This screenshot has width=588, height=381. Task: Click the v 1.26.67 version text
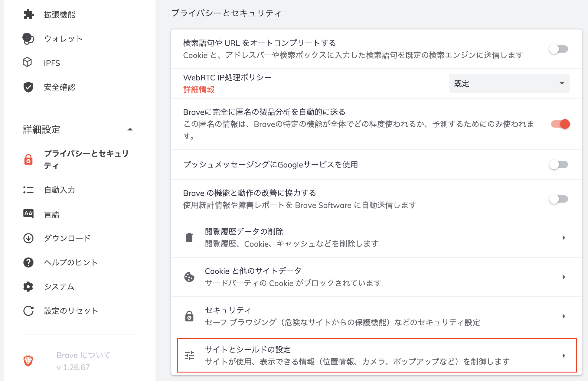coord(73,367)
